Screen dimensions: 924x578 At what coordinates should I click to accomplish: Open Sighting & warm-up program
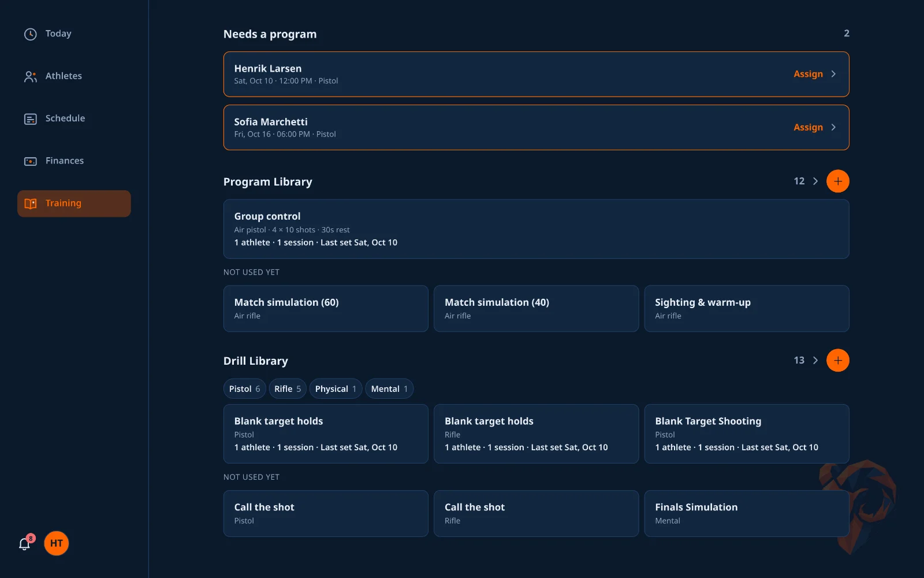(x=747, y=309)
